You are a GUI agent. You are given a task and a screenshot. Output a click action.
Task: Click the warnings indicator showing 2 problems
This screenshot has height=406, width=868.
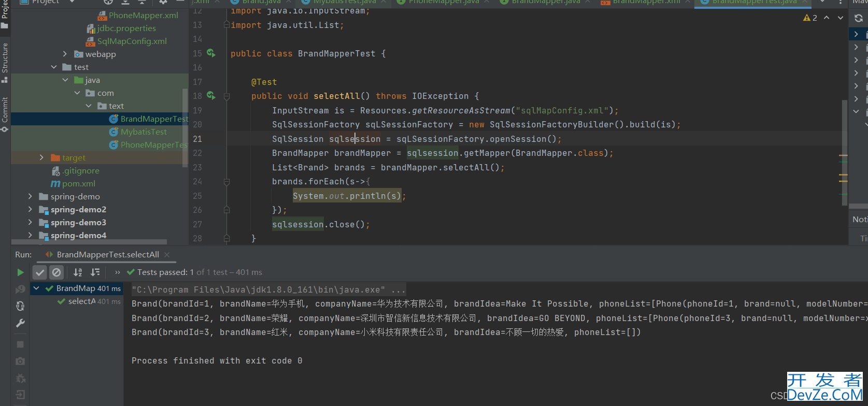tap(810, 18)
